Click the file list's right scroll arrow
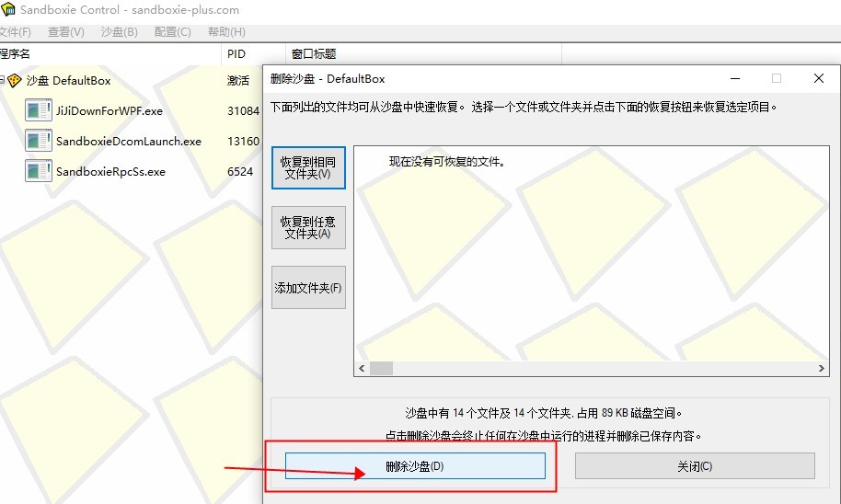This screenshot has width=841, height=504. point(822,368)
